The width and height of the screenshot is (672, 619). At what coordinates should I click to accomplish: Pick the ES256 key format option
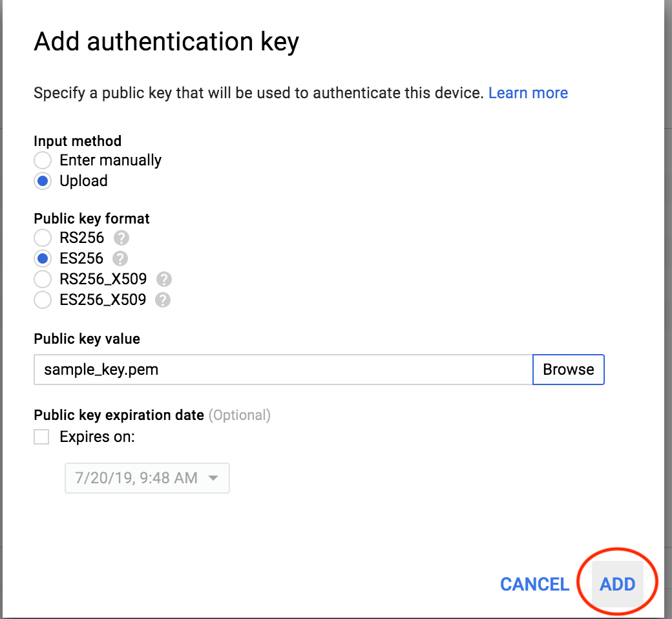43,258
